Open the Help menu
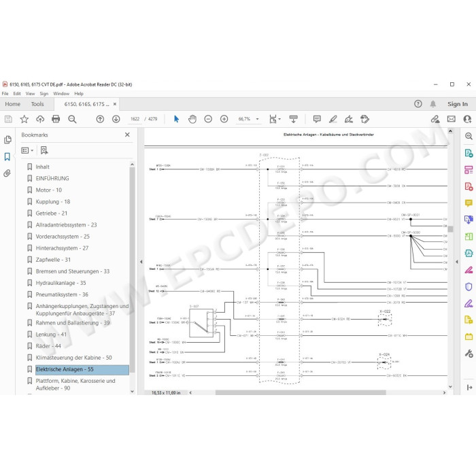The height and width of the screenshot is (476, 476). [79, 94]
